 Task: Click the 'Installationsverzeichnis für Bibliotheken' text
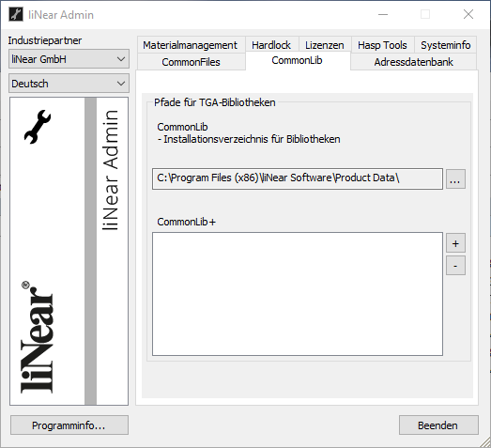[252, 139]
